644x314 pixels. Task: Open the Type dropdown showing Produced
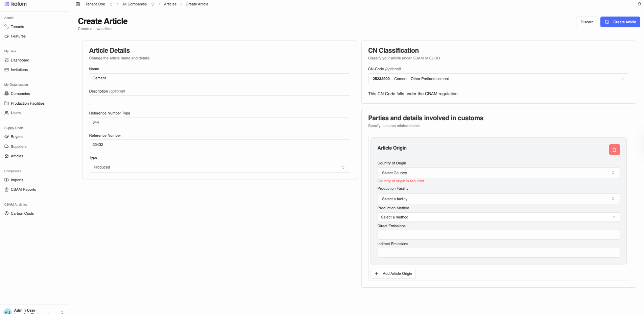[219, 167]
